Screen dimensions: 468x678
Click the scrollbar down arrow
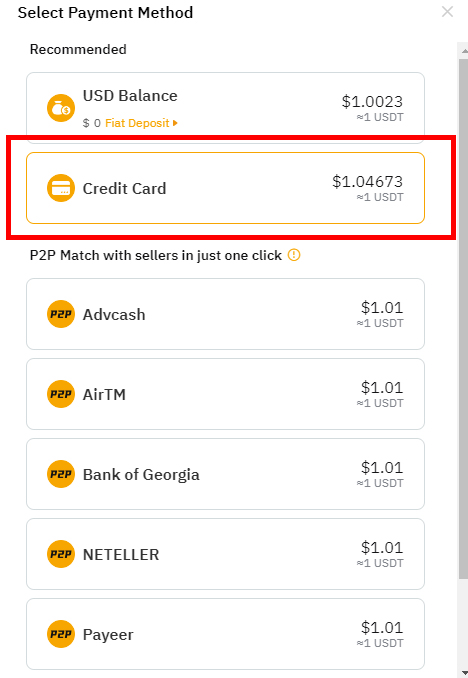coord(463,672)
